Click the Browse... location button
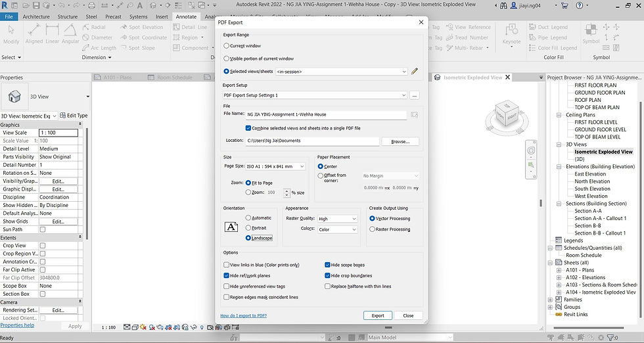 (400, 141)
